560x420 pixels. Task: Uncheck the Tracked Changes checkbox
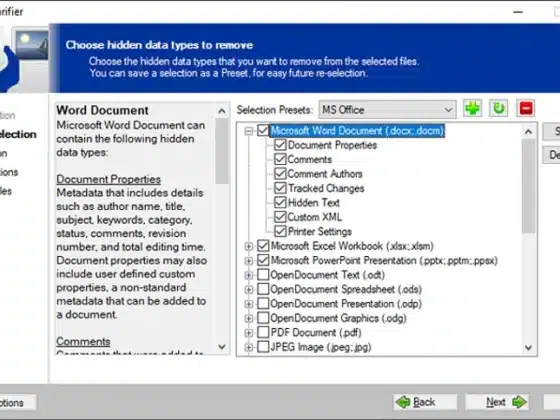coord(280,188)
